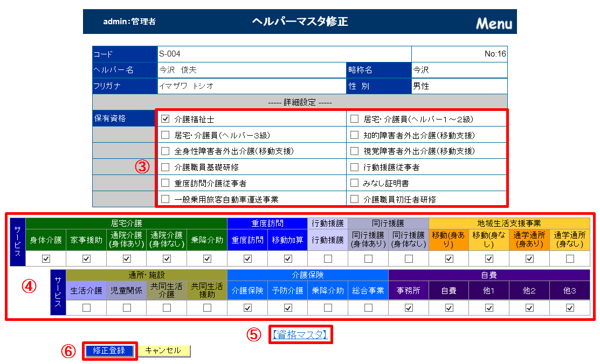
Task: Click the ヘルパー名 input field
Action: tap(251, 70)
